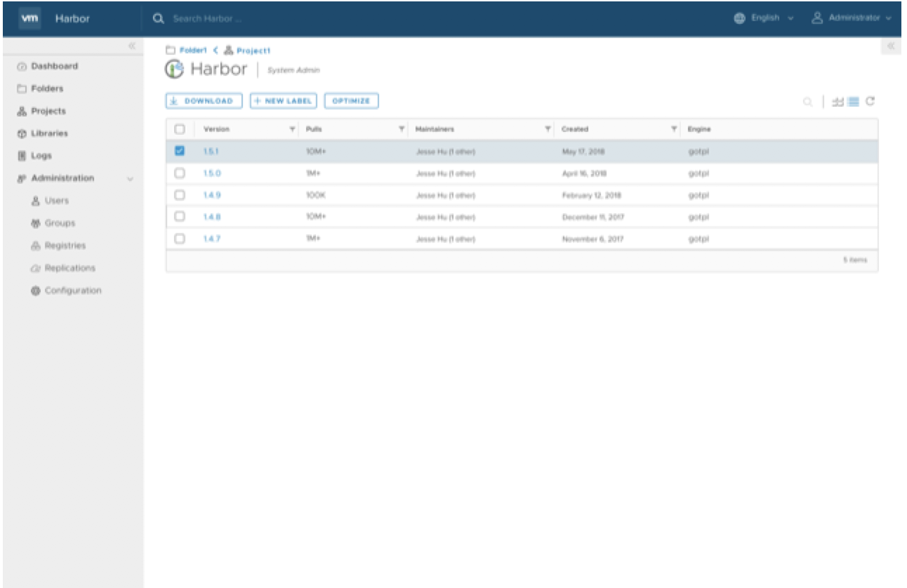Check the version 1.5.0 row checkbox
Image resolution: width=907 pixels, height=588 pixels.
(x=179, y=173)
